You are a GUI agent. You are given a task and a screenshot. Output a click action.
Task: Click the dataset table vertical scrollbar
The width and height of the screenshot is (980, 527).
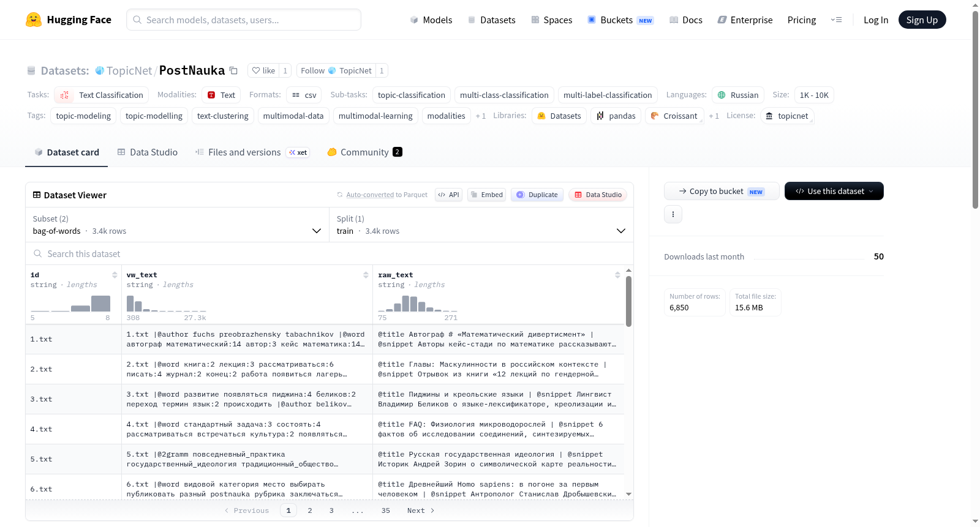tap(628, 301)
